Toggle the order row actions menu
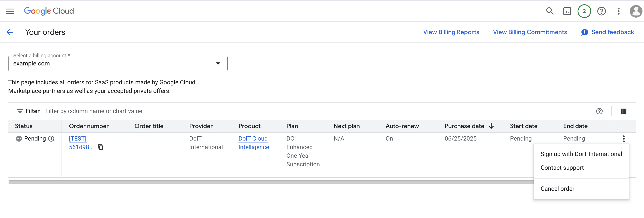The image size is (644, 218). (623, 139)
